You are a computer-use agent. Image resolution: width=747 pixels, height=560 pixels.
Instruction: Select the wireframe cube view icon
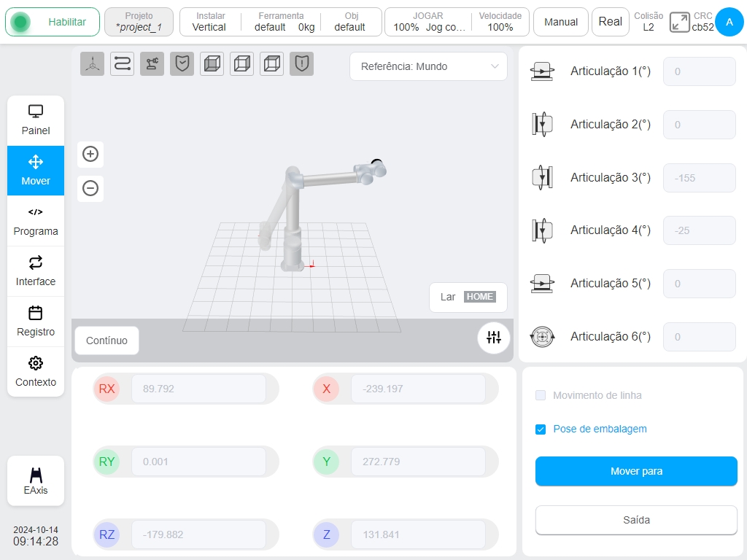coord(242,64)
